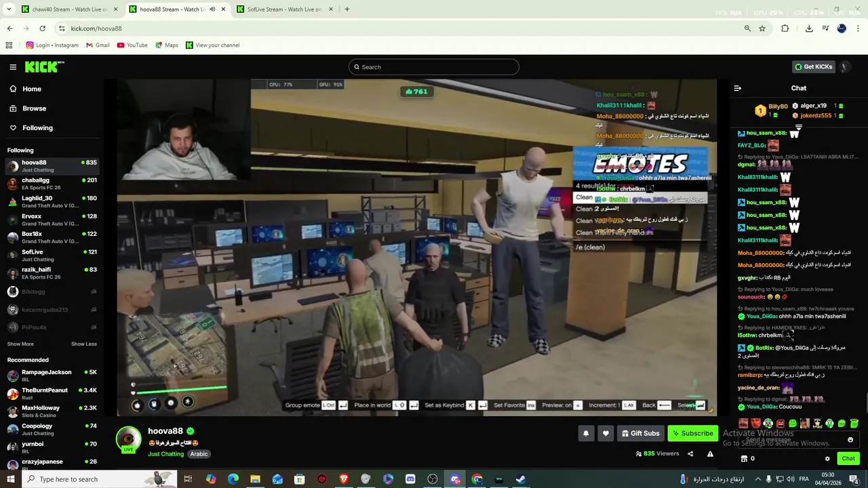Open the Gmail bookmark

tap(98, 45)
